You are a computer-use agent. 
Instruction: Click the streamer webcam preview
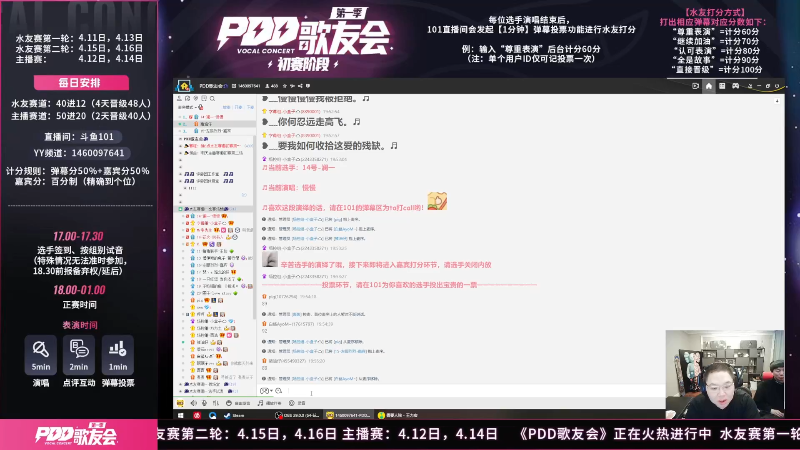(724, 374)
